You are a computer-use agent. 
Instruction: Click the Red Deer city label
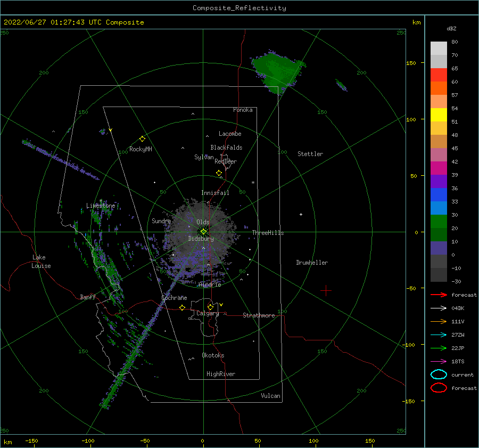(x=226, y=161)
